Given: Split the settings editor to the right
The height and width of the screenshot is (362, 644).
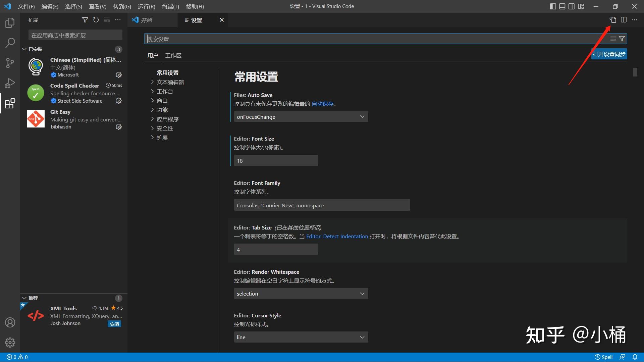Looking at the screenshot, I should [x=624, y=20].
